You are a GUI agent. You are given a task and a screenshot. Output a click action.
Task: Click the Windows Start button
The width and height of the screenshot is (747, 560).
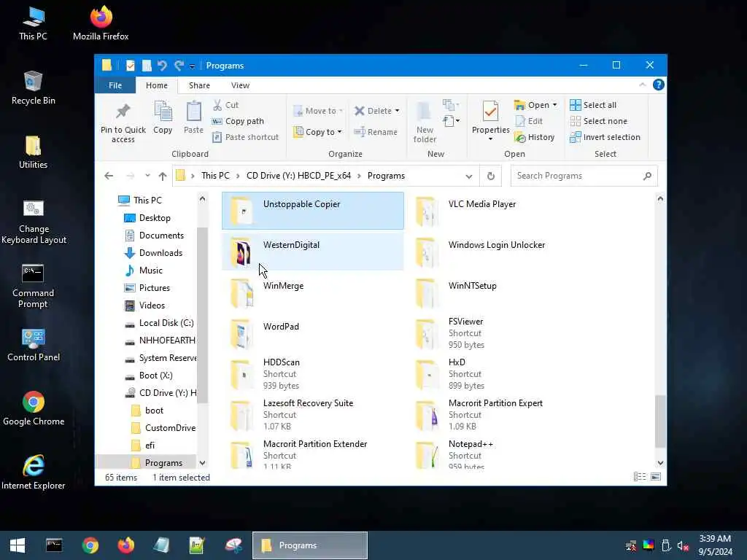tap(18, 545)
